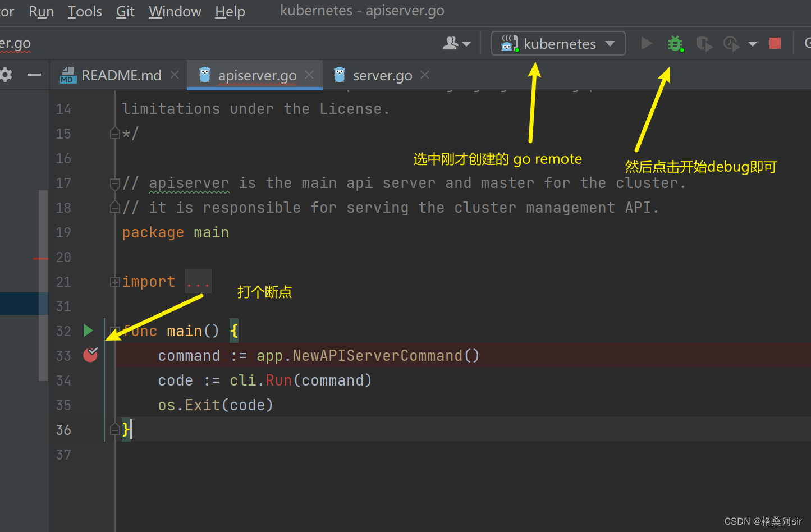This screenshot has height=532, width=811.
Task: Click the markdown icon on README.md tab
Action: [x=68, y=75]
